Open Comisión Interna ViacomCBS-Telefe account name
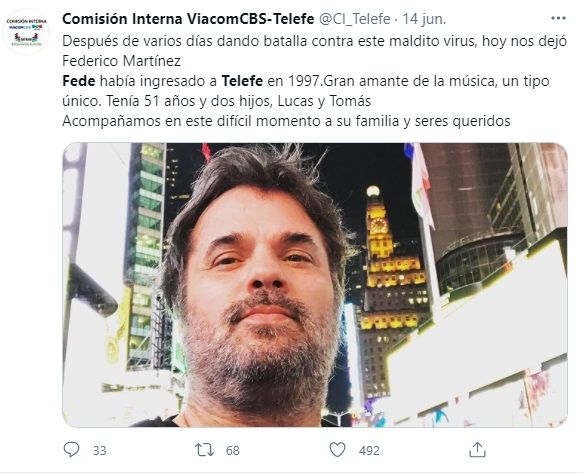Viewport: 583px width, 474px height. coord(188,19)
